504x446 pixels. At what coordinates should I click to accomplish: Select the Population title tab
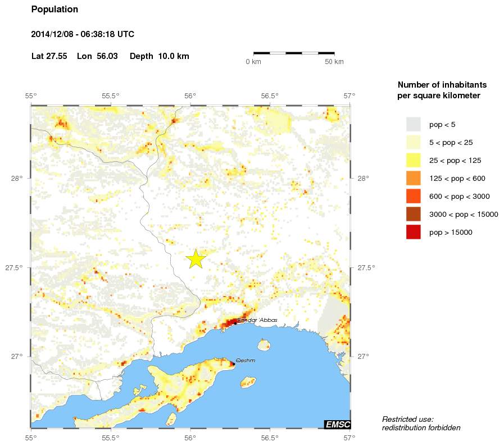click(55, 9)
